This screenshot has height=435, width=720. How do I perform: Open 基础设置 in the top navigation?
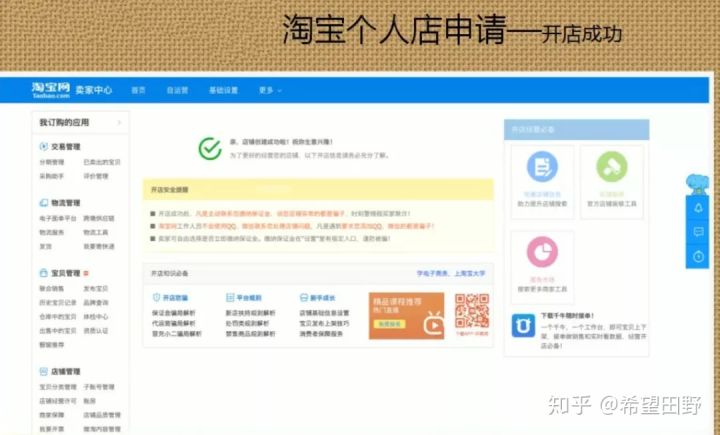pyautogui.click(x=223, y=90)
